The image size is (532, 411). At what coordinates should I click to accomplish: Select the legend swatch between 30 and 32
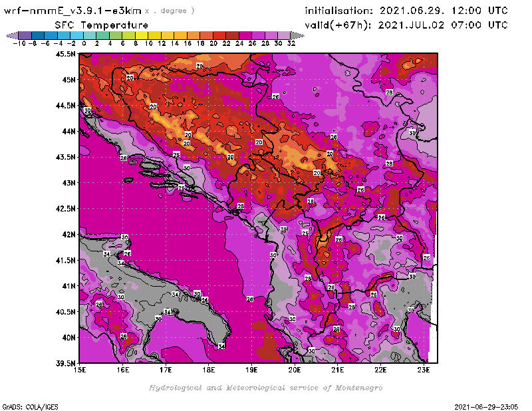pyautogui.click(x=284, y=35)
